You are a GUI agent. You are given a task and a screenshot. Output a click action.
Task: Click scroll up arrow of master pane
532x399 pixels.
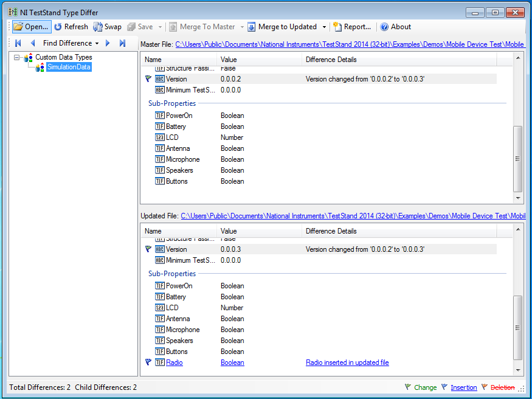click(x=518, y=58)
